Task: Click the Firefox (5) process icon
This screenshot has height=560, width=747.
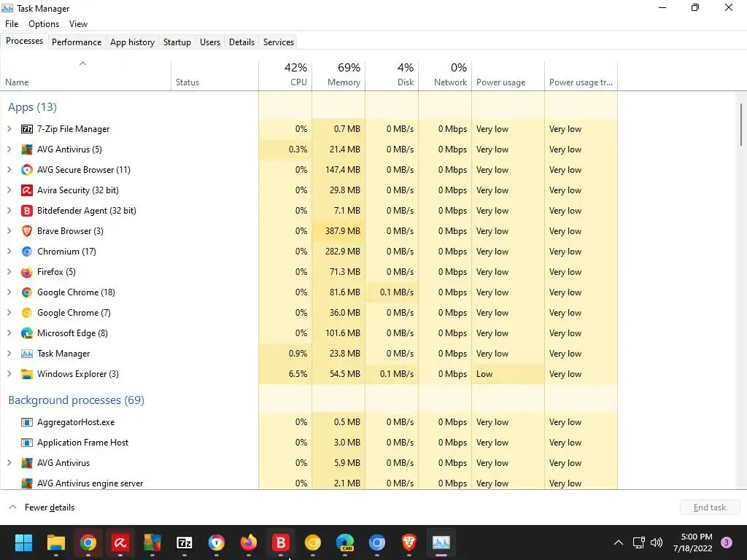Action: click(27, 272)
